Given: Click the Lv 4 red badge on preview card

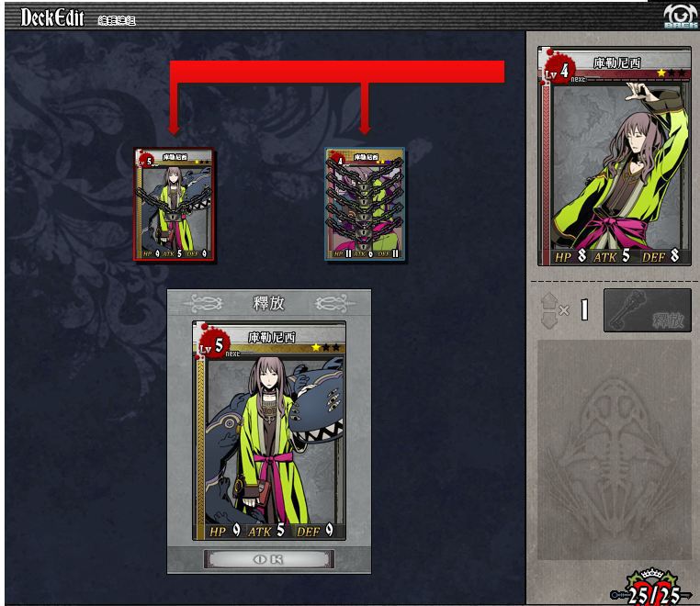Looking at the screenshot, I should point(558,69).
